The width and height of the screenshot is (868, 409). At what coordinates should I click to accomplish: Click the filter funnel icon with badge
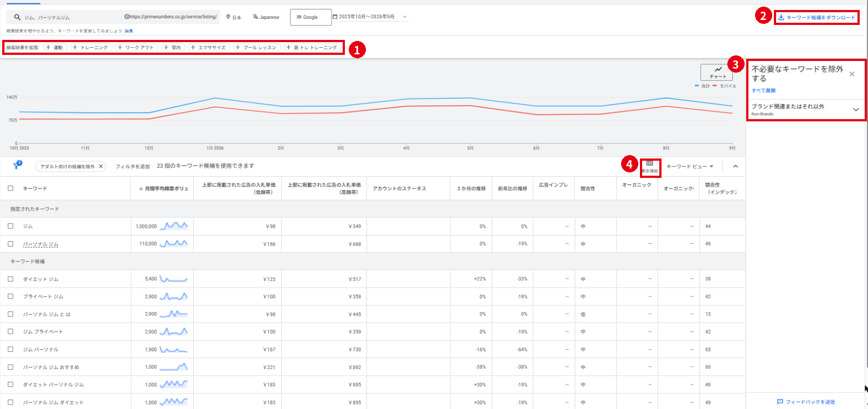click(17, 165)
